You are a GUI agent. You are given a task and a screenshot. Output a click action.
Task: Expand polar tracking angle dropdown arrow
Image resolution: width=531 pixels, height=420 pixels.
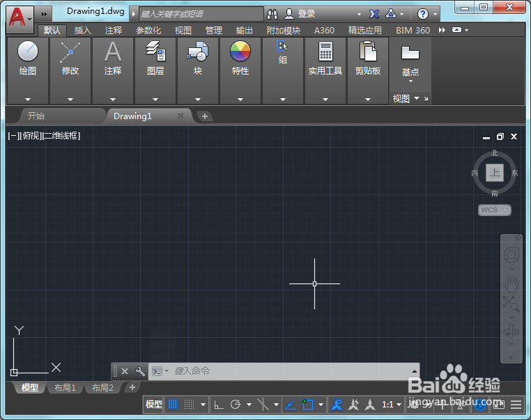(x=249, y=405)
